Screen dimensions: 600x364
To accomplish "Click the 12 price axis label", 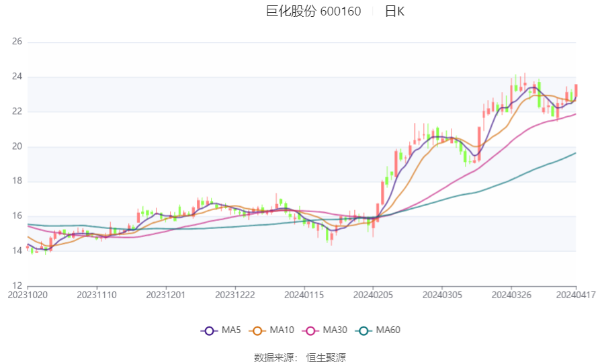I will [x=17, y=286].
